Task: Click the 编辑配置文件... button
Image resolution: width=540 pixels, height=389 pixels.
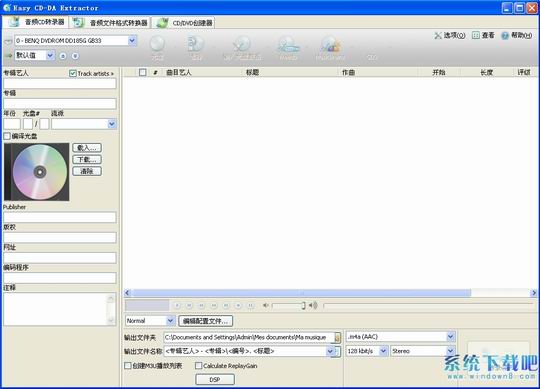Action: coord(206,321)
